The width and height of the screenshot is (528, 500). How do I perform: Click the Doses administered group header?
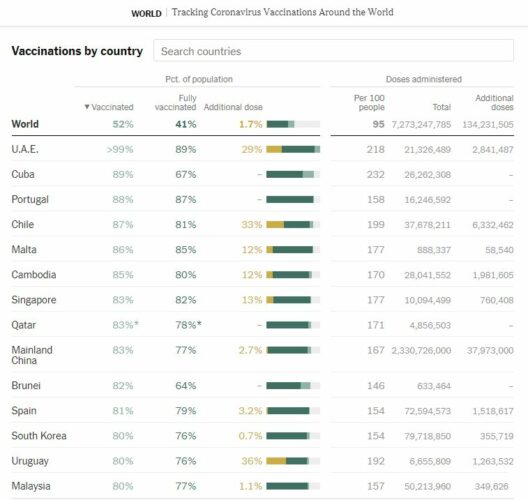tap(424, 79)
